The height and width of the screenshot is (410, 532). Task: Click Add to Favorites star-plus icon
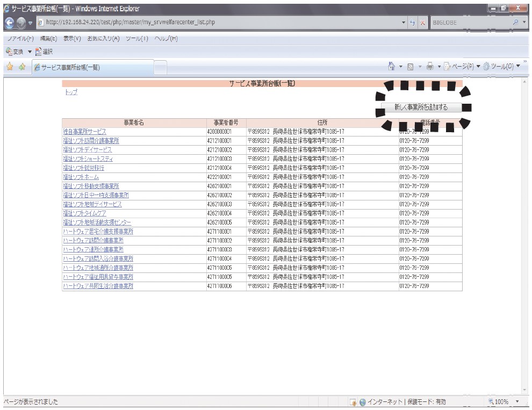23,67
